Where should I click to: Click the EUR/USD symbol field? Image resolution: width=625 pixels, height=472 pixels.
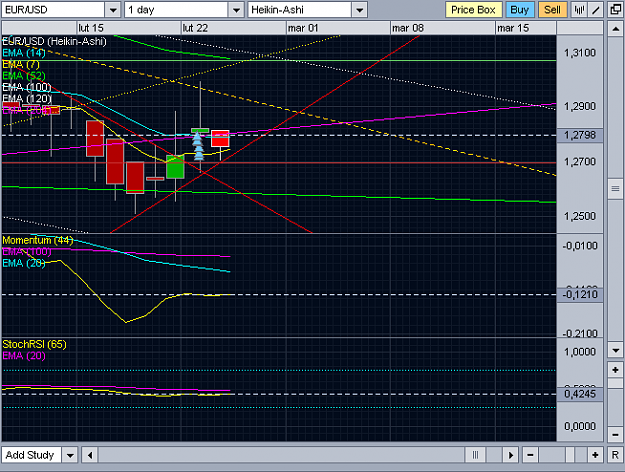[53, 10]
